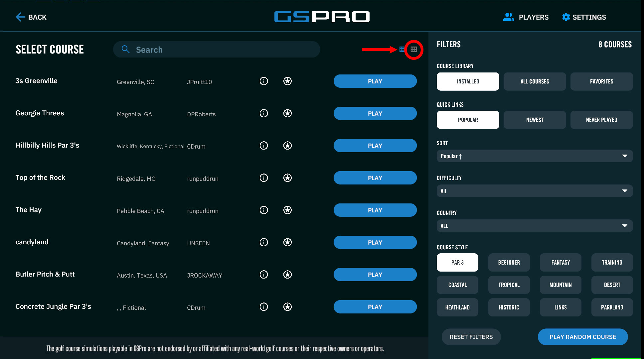The image size is (644, 359).
Task: Expand the Sort dropdown
Action: tap(535, 156)
